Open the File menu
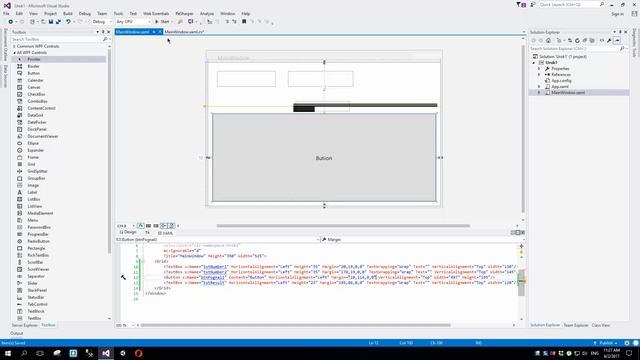Viewport: 640px width, 360px height. [6, 13]
